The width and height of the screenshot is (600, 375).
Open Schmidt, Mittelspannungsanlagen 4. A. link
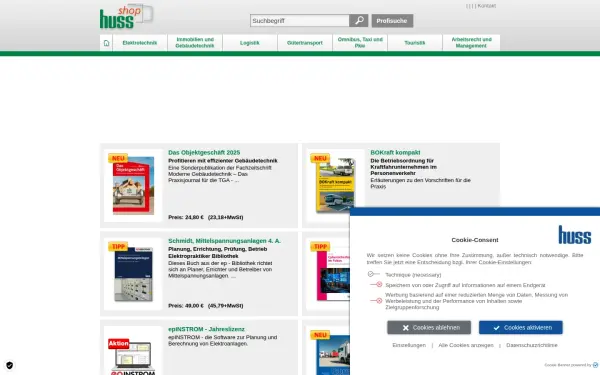[x=224, y=241]
